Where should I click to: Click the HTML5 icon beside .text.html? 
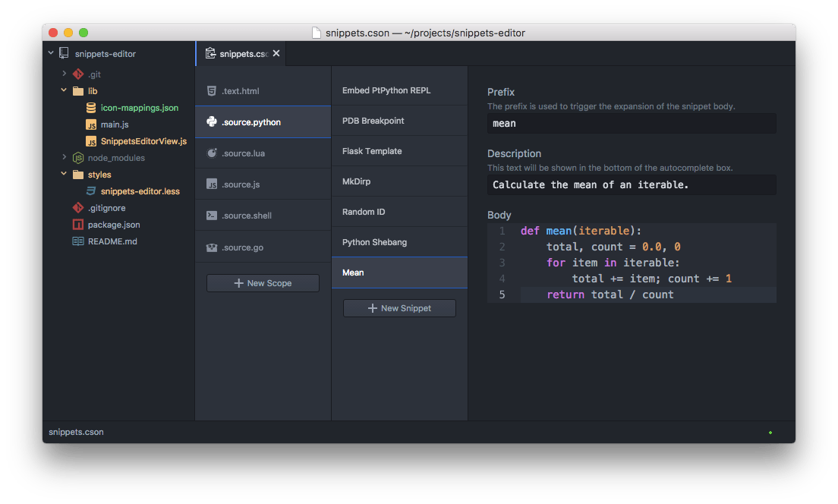212,91
